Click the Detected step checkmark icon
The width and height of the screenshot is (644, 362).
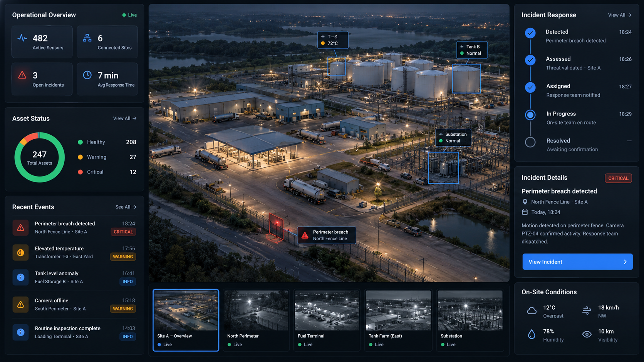click(530, 33)
